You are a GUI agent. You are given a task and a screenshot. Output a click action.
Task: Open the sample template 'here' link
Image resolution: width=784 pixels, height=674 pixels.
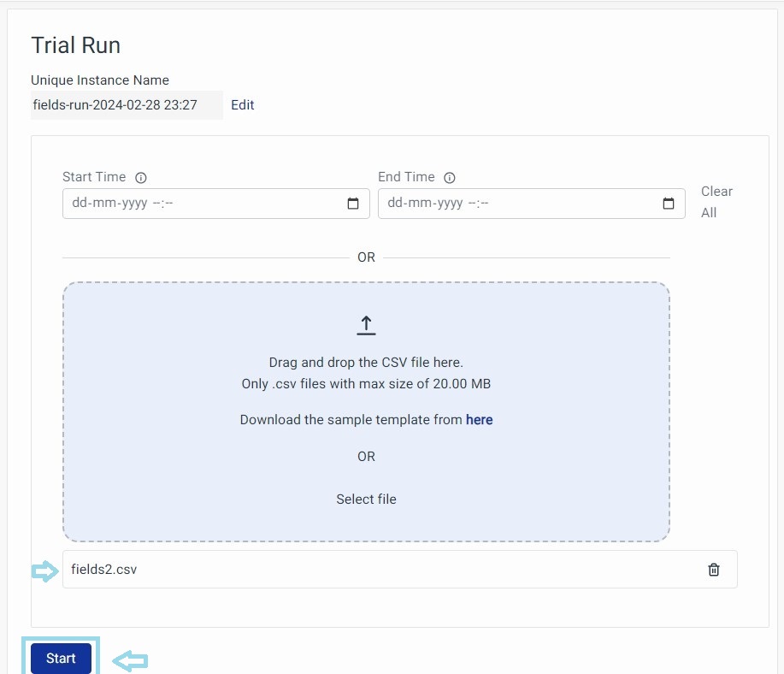pyautogui.click(x=479, y=420)
